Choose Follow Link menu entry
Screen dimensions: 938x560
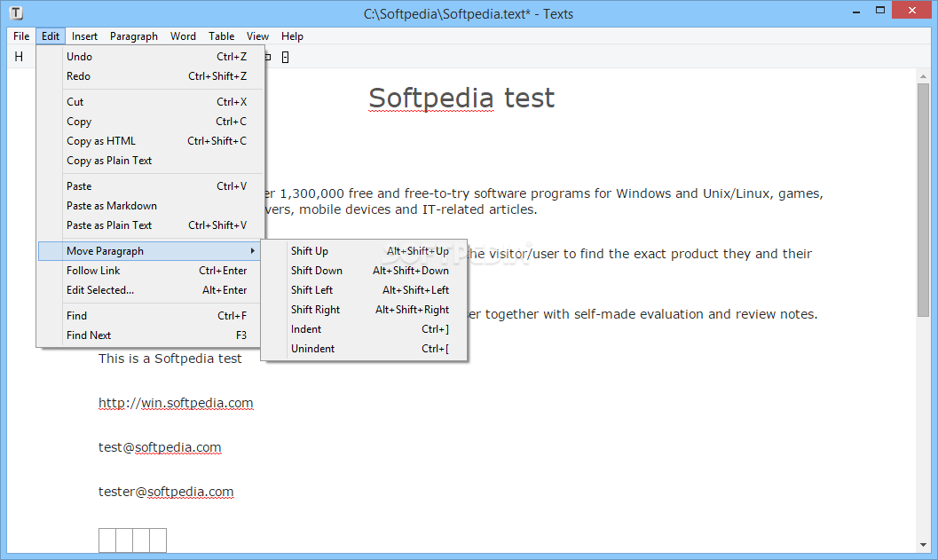(150, 271)
